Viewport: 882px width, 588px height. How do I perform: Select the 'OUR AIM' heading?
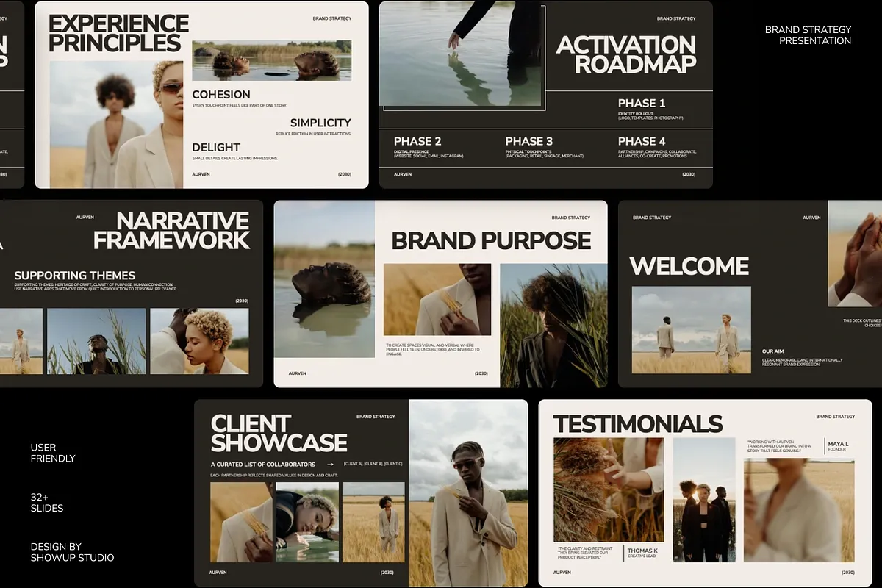tap(773, 351)
